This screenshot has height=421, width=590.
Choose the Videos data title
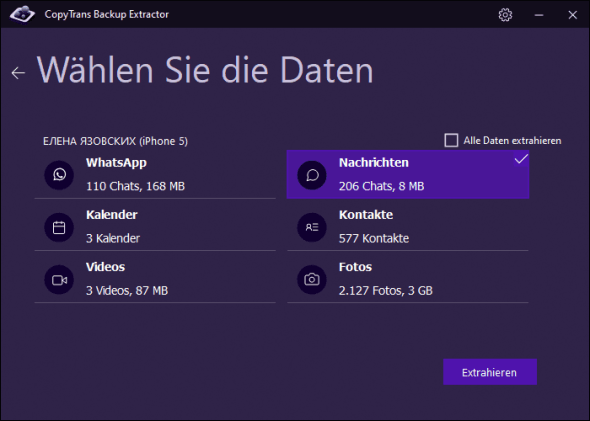tap(105, 267)
